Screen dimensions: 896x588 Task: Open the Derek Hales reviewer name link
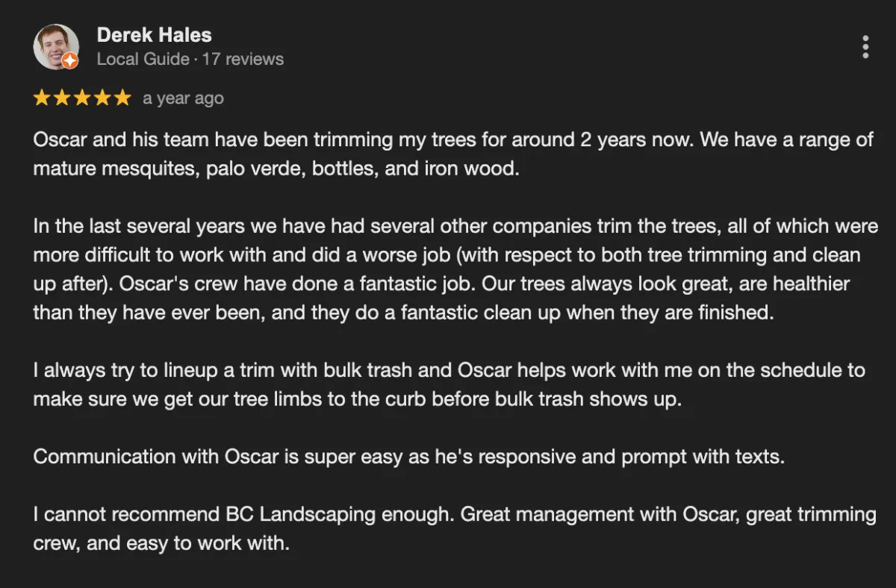coord(155,35)
